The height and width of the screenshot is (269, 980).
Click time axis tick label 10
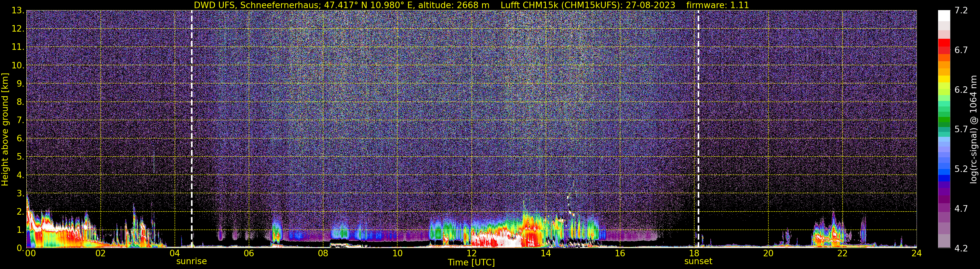tap(397, 253)
